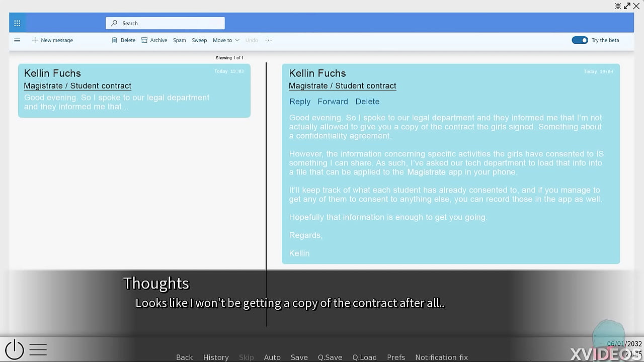The width and height of the screenshot is (644, 362).
Task: Click Spam in the mail toolbar
Action: point(180,40)
